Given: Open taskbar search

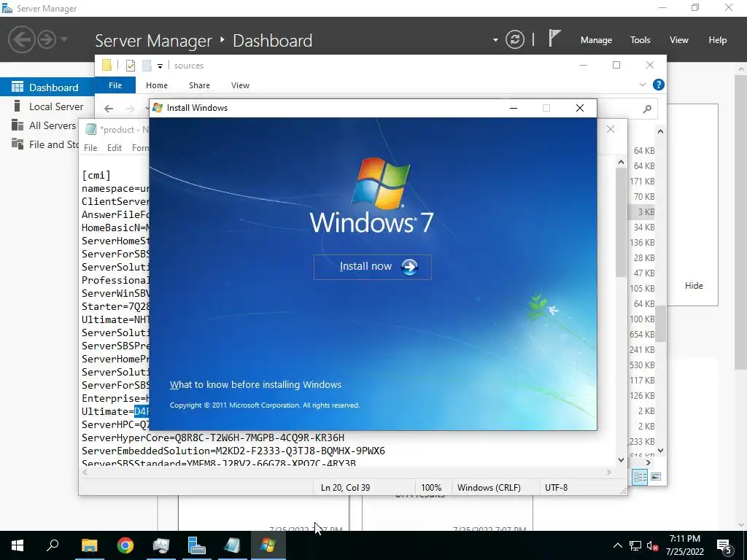Looking at the screenshot, I should click(53, 545).
